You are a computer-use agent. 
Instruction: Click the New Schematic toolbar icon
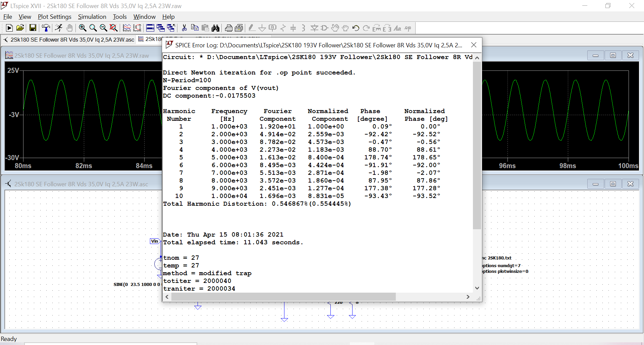click(x=9, y=28)
